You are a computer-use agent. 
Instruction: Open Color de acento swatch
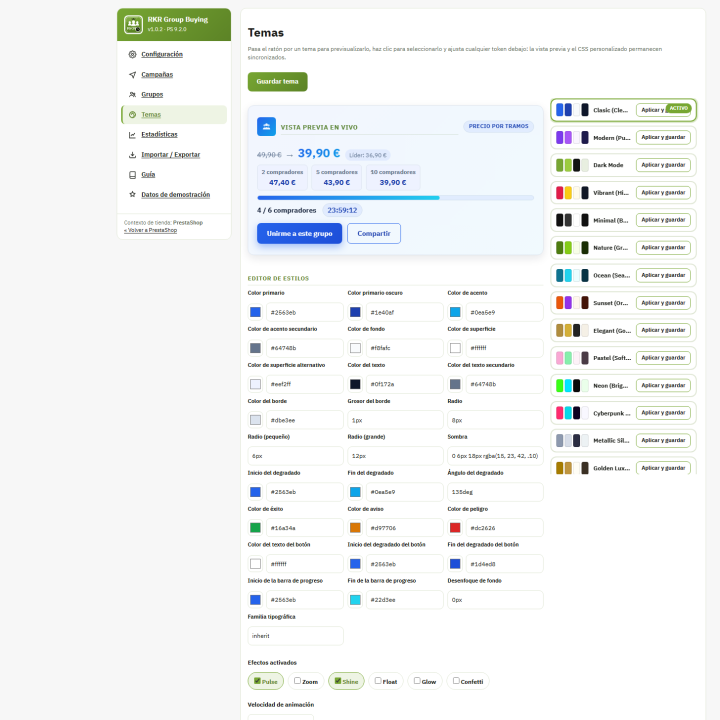pyautogui.click(x=455, y=312)
